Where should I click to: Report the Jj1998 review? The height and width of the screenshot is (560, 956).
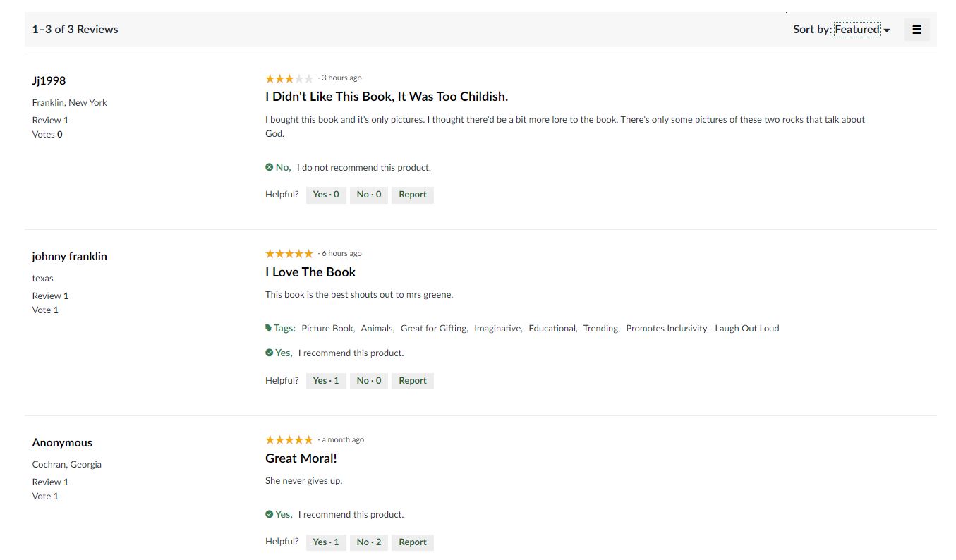[x=413, y=195]
